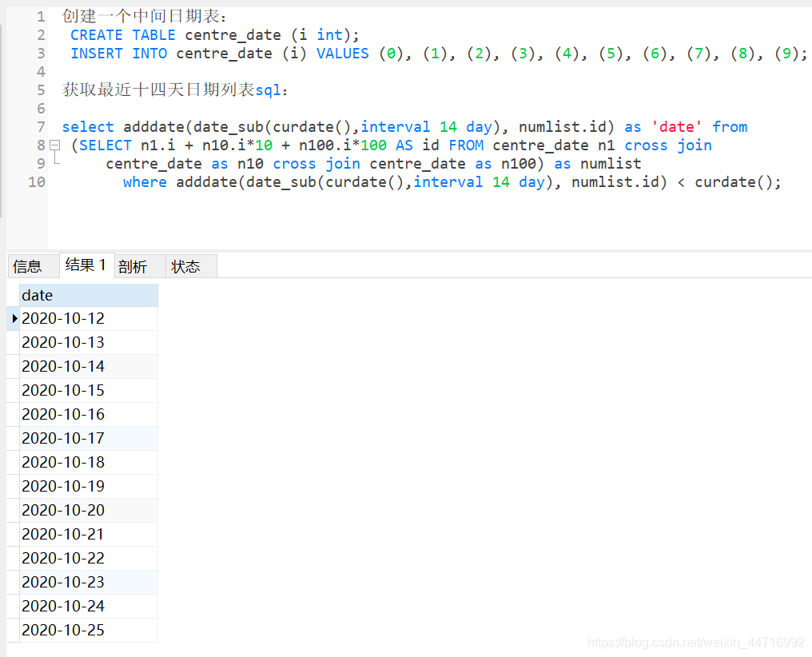Select cell 2020-10-23
Screen dimensions: 812x657
(89, 583)
